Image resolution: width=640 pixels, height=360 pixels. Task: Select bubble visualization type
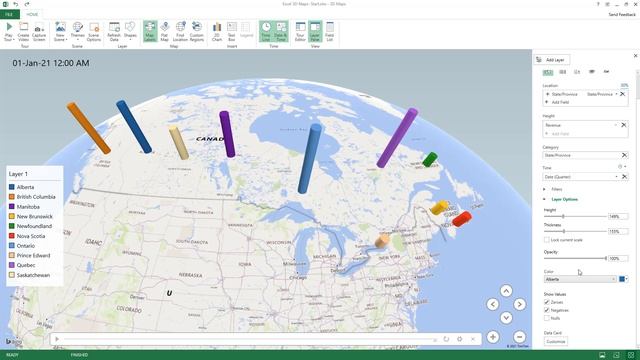tap(577, 72)
